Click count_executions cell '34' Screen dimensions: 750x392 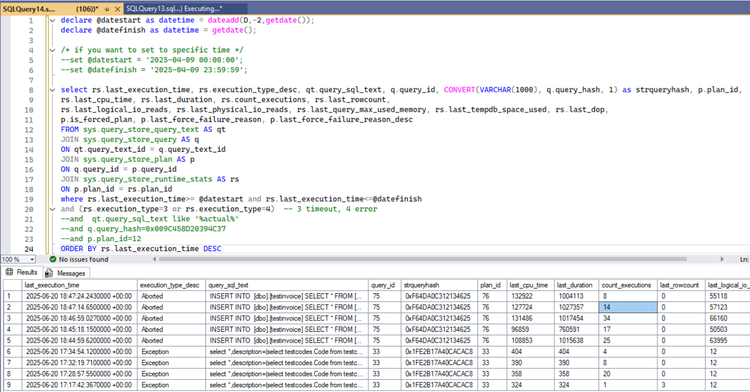tap(628, 318)
